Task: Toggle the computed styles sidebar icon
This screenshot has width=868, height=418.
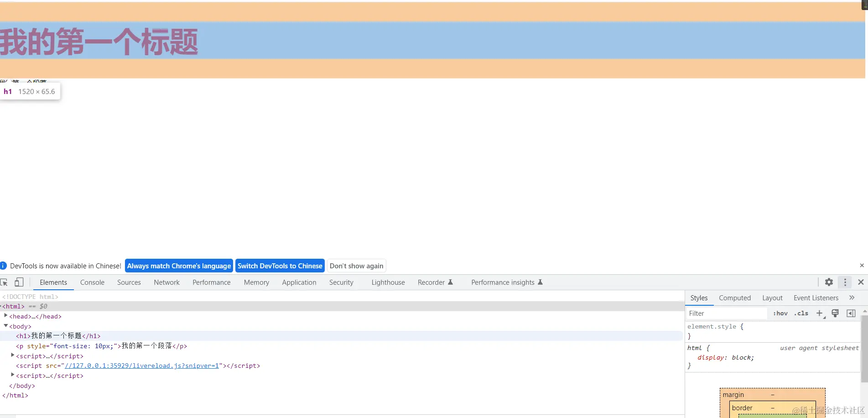Action: click(x=851, y=313)
